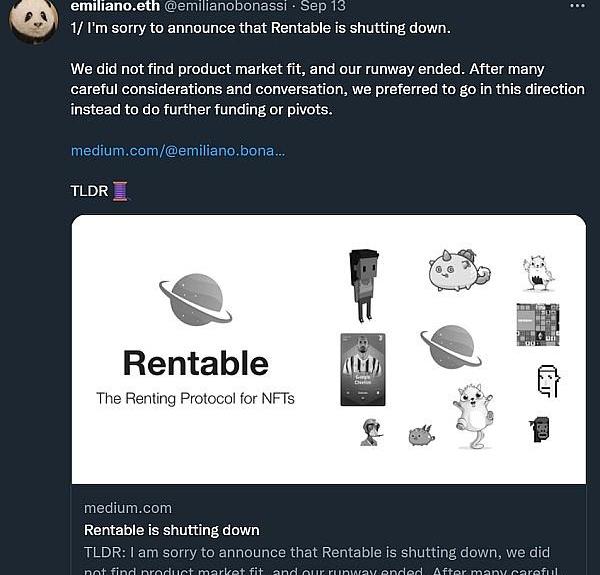The height and width of the screenshot is (575, 600).
Task: Click the thread spool emoji after TLDR
Action: tap(120, 190)
